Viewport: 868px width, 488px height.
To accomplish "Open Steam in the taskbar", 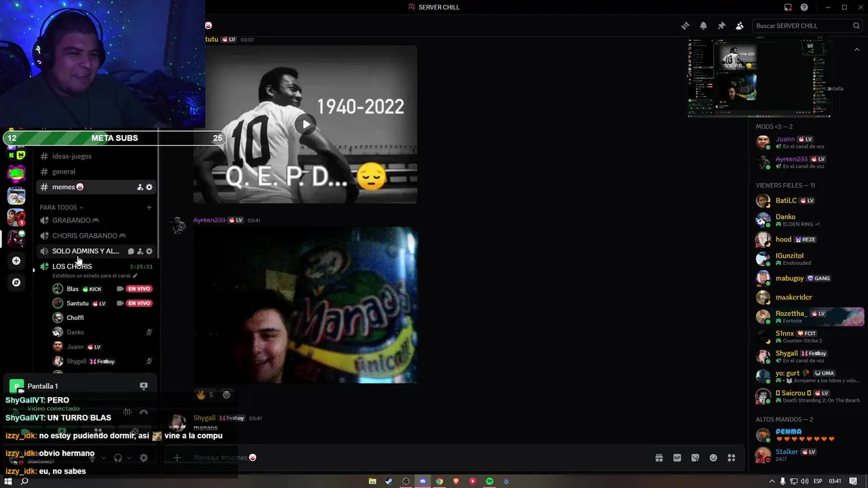I will pos(389,481).
